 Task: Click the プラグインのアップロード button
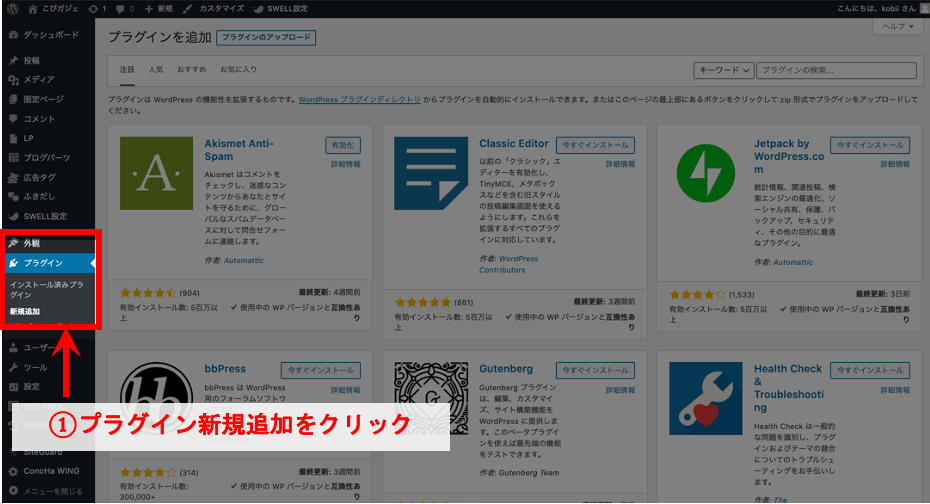(x=266, y=37)
